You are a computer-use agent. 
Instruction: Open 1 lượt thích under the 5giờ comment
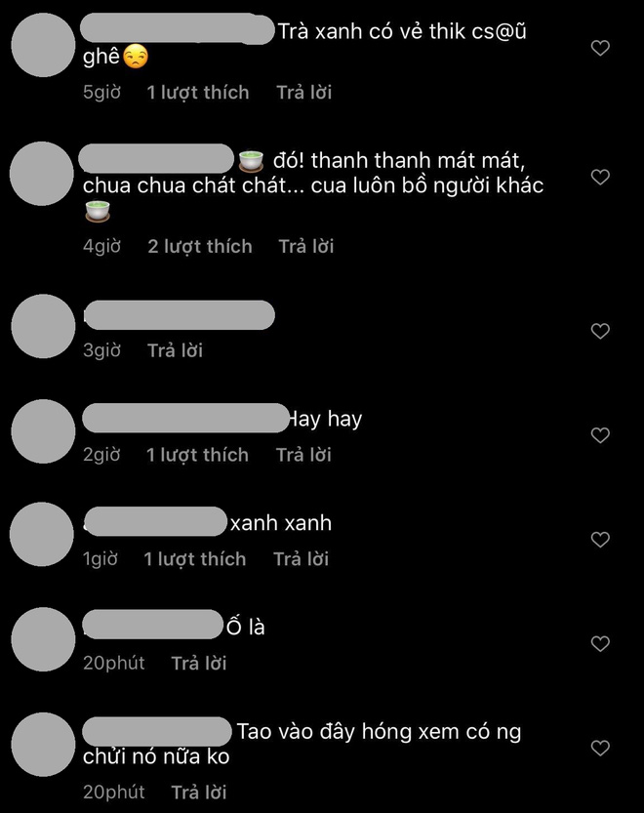tap(197, 93)
